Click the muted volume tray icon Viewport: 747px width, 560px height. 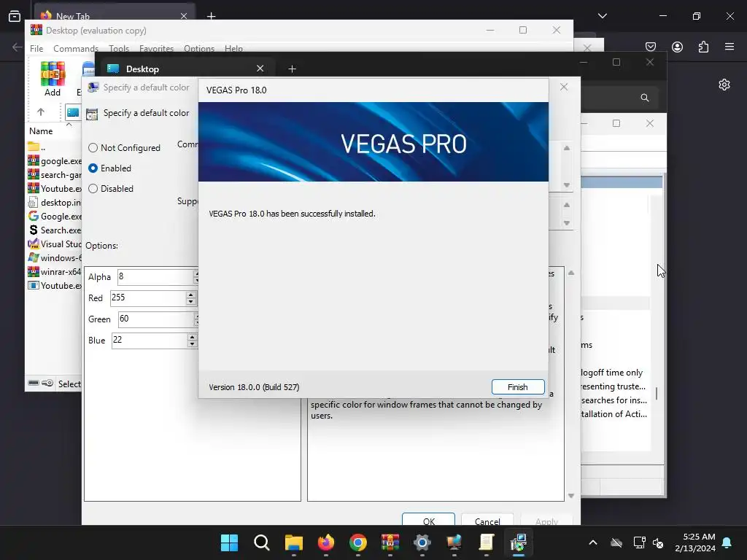pyautogui.click(x=658, y=542)
